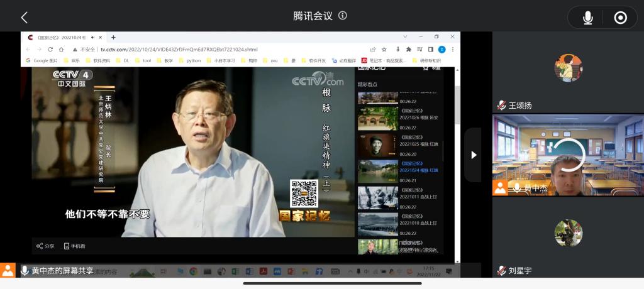Open the Google 图片 bookmark
The width and height of the screenshot is (644, 289).
click(42, 60)
